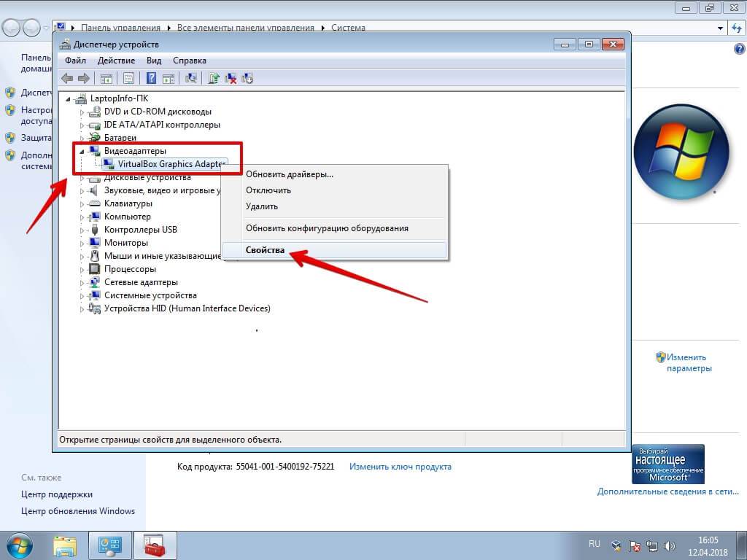Expand the Компьютер category

pos(82,217)
